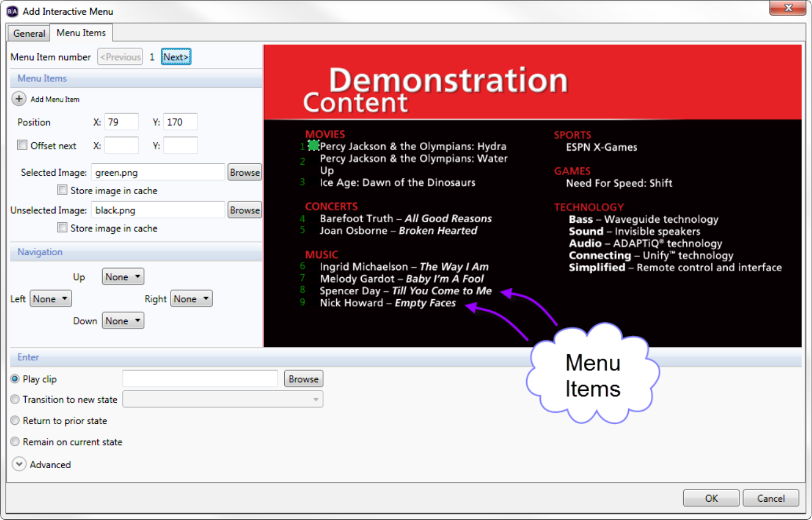Choose Remain on current state radio

[15, 442]
